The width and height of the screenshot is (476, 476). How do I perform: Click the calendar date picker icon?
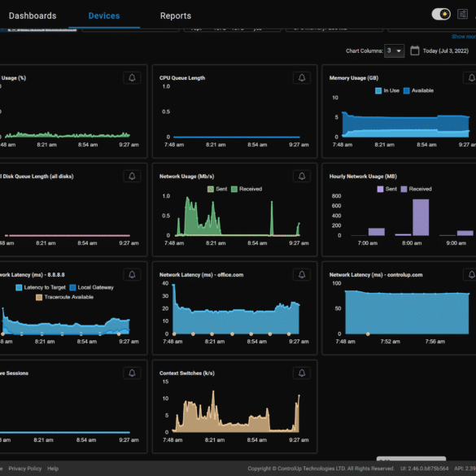pos(415,50)
